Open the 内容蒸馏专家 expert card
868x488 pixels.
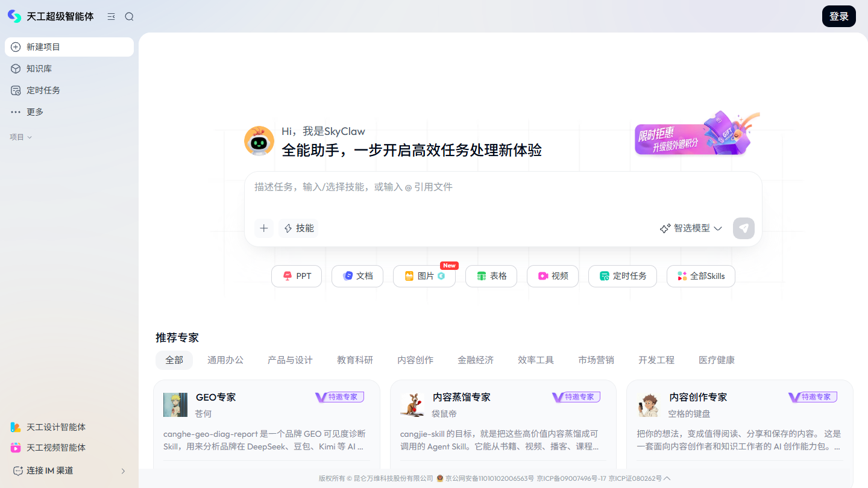pos(503,424)
